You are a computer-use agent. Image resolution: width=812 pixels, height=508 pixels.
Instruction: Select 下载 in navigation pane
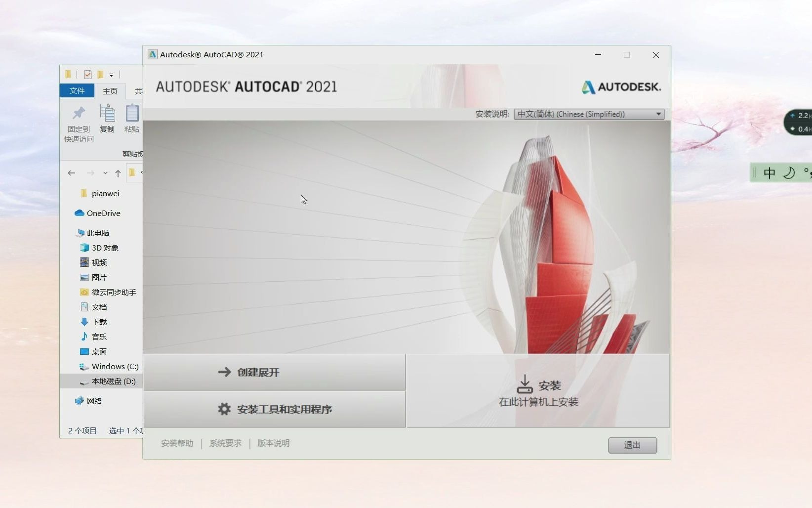(93, 322)
